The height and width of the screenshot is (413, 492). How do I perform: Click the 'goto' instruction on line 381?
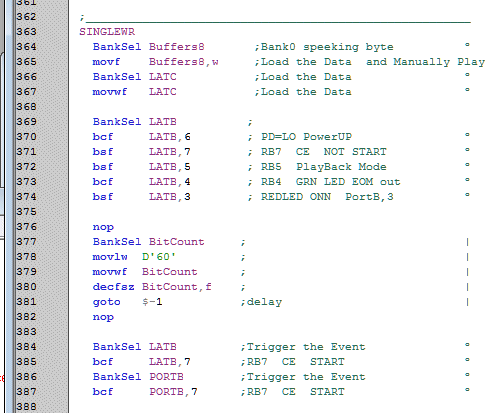[x=106, y=302]
